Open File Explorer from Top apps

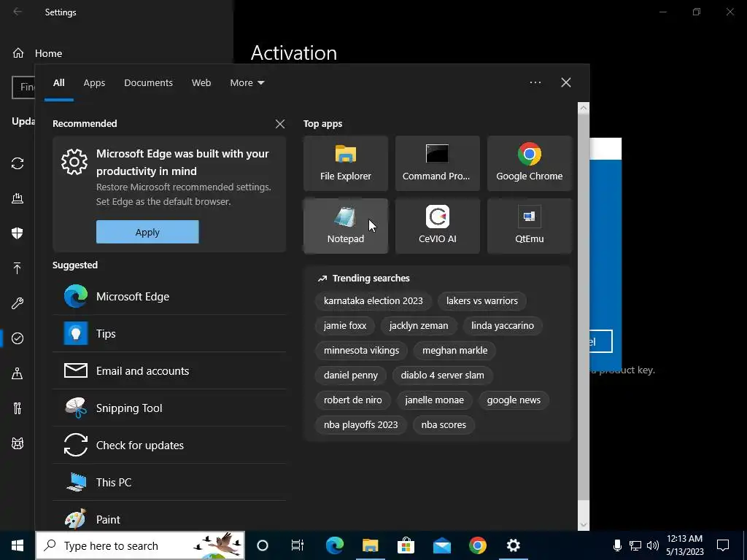click(345, 163)
